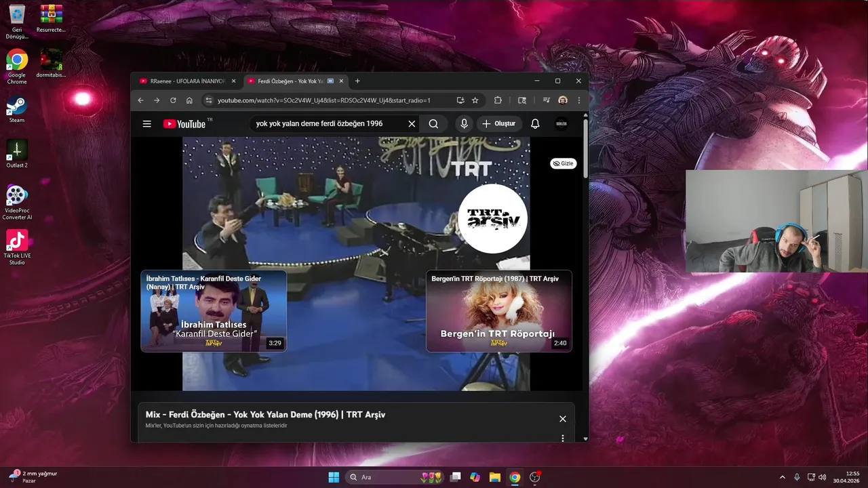Image resolution: width=868 pixels, height=488 pixels.
Task: Open a new Chrome tab
Action: [x=357, y=81]
